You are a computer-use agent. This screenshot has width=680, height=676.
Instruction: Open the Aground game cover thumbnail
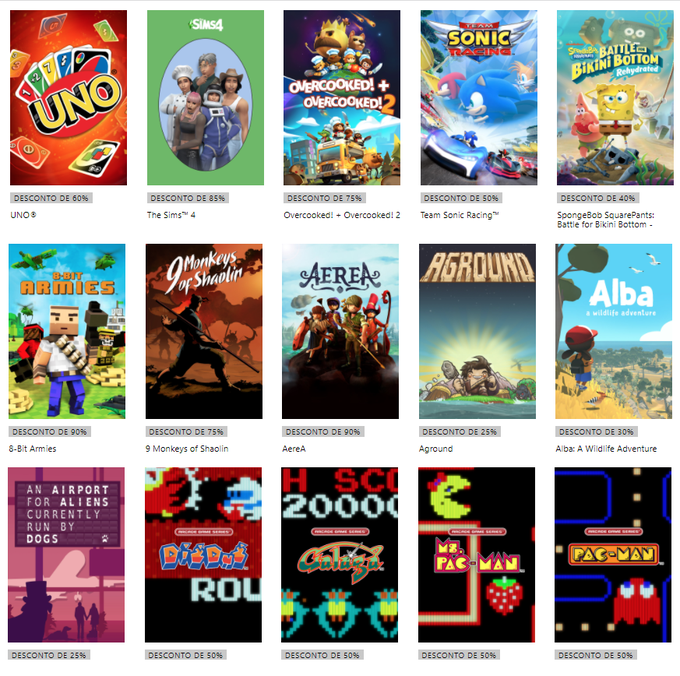pyautogui.click(x=477, y=331)
